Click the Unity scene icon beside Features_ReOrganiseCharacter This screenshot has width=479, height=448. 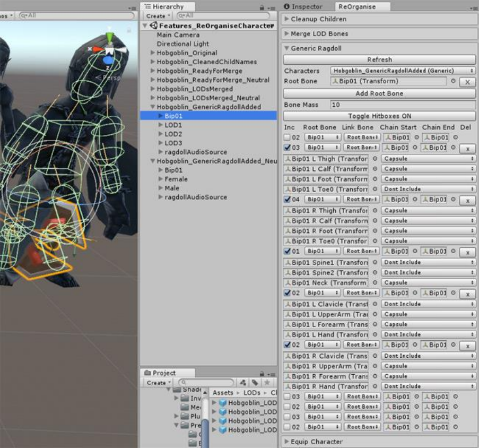[x=154, y=25]
